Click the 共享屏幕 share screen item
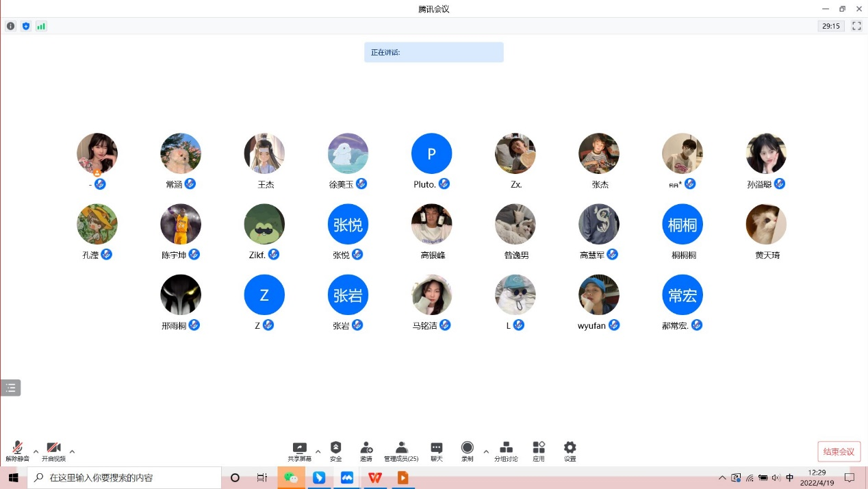The height and width of the screenshot is (489, 868). click(x=299, y=451)
